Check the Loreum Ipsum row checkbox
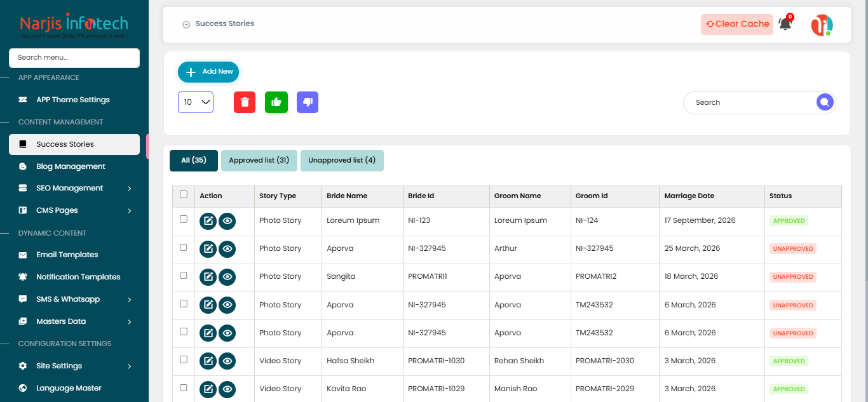This screenshot has height=402, width=868. (184, 219)
